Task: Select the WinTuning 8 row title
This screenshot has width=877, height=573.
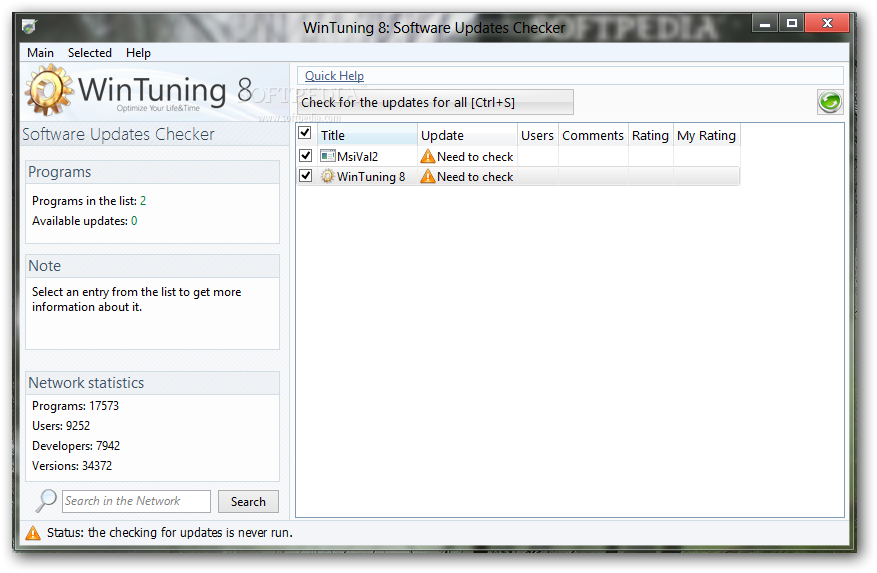Action: [371, 177]
